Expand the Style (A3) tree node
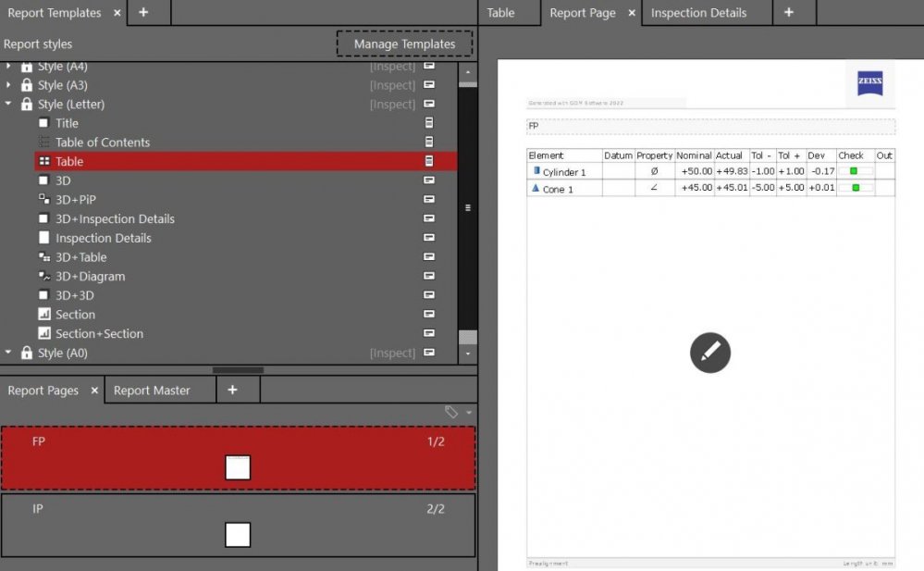The image size is (924, 571). [8, 85]
